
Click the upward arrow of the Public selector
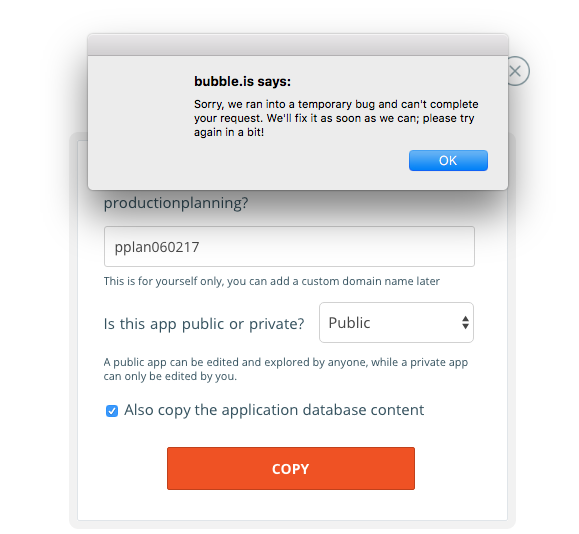(465, 318)
